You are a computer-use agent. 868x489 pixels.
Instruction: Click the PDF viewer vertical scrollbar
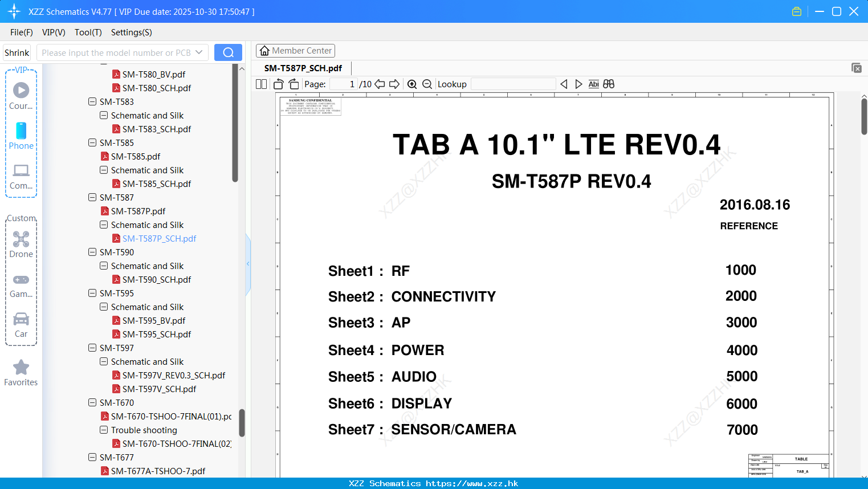point(864,117)
